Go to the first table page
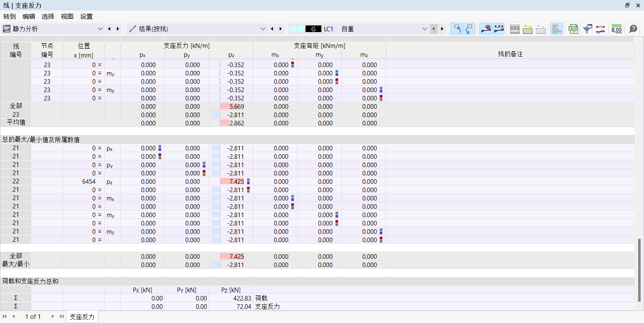 pos(5,316)
